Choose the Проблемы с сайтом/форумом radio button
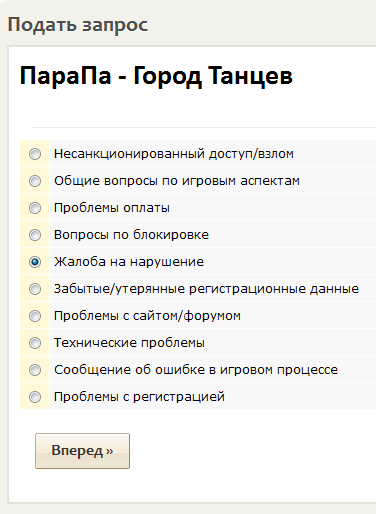Viewport: 376px width, 514px height. click(x=35, y=316)
